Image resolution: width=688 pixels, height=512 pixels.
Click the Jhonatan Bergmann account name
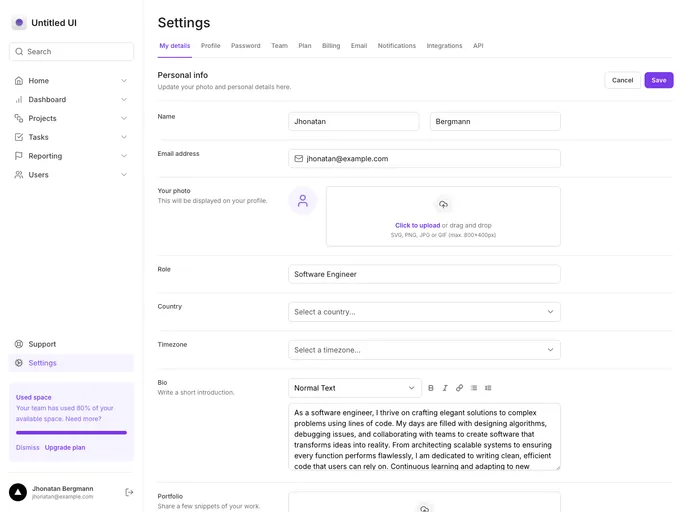[x=63, y=488]
